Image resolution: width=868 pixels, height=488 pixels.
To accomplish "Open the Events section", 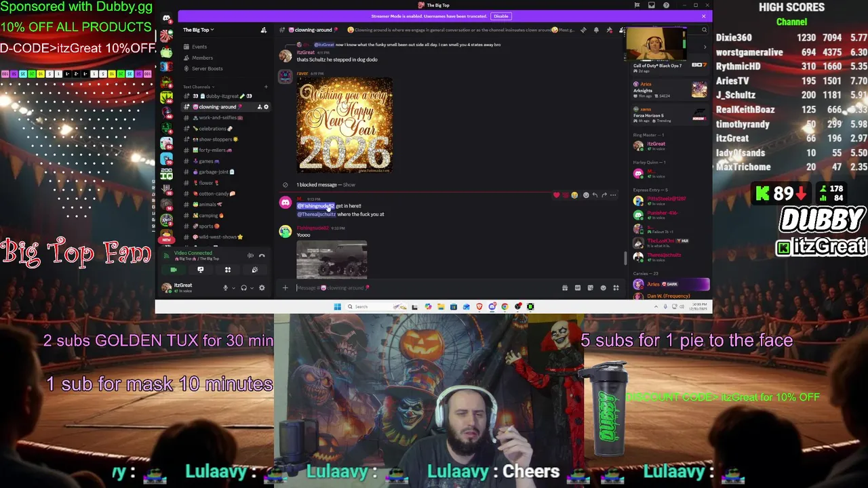I will [x=199, y=47].
